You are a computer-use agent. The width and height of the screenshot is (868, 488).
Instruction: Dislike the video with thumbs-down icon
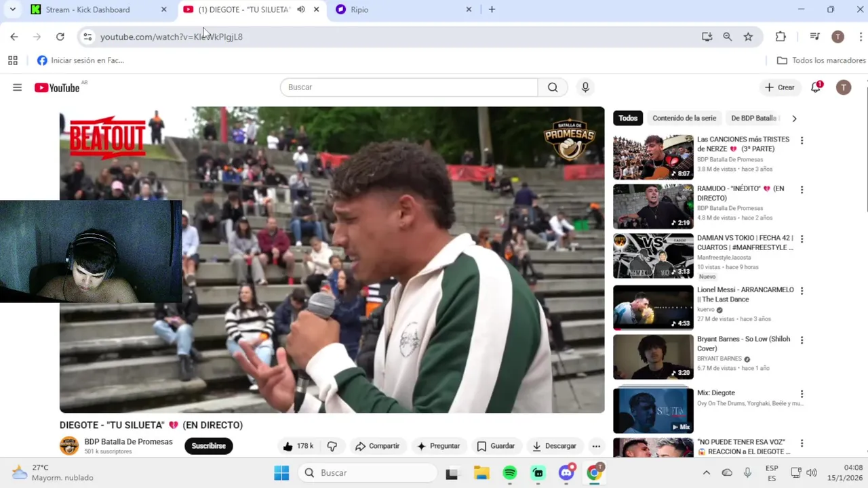tap(332, 446)
